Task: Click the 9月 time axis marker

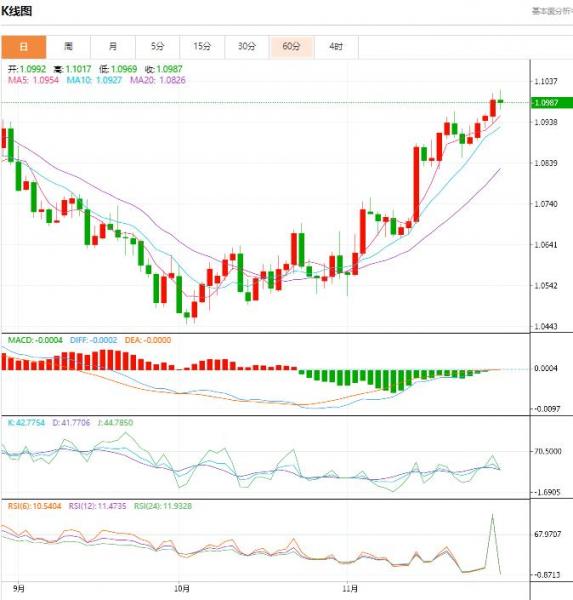Action: [x=18, y=589]
